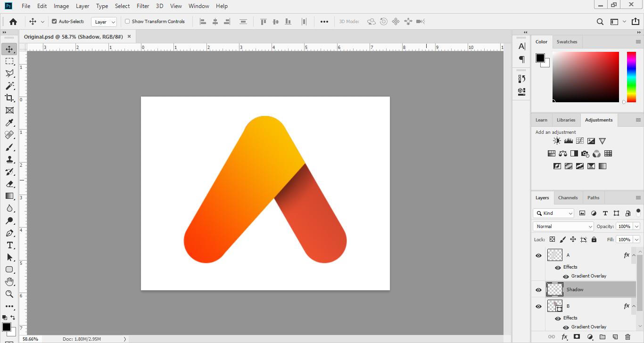The image size is (644, 343).
Task: Add a Photo Filter adjustment
Action: click(585, 154)
